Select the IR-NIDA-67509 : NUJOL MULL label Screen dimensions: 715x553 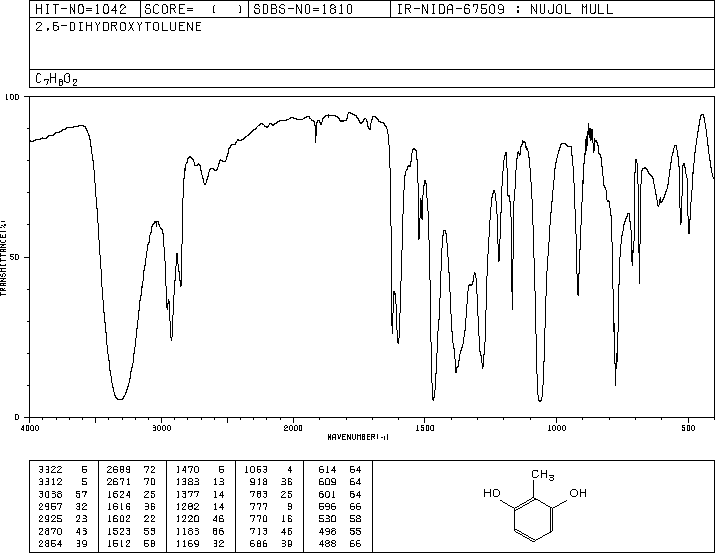(x=505, y=9)
